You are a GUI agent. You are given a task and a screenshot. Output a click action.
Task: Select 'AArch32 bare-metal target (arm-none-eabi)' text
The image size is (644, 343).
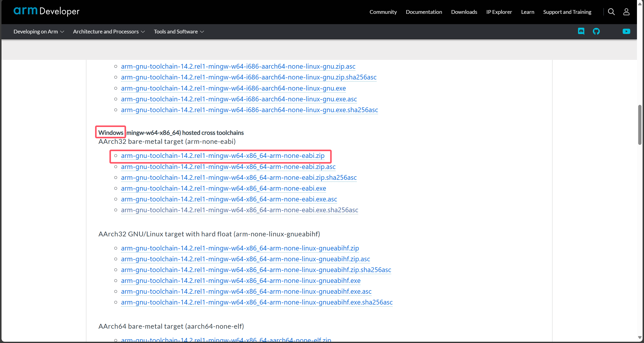167,142
